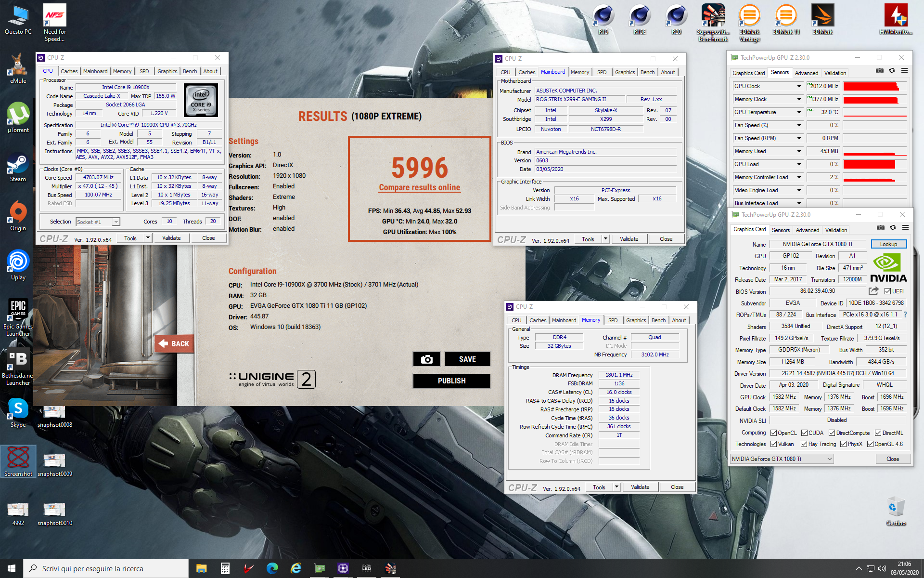
Task: Open Tools dropdown arrow in CPU-Z CPU window
Action: [148, 238]
